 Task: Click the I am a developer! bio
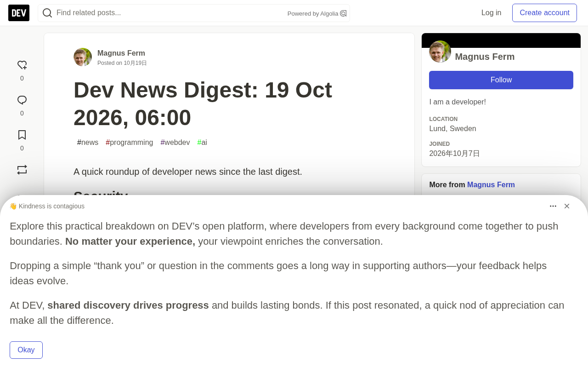click(458, 102)
